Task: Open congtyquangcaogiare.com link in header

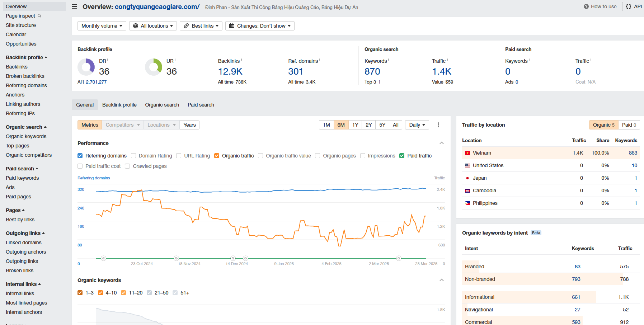Action: click(x=157, y=7)
